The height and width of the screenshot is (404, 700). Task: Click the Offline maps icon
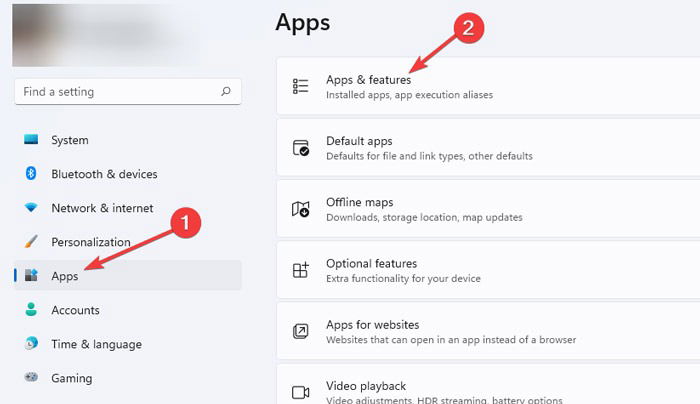(300, 208)
